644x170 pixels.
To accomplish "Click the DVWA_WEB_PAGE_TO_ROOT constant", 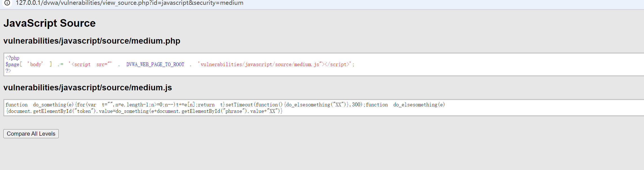I will click(155, 64).
